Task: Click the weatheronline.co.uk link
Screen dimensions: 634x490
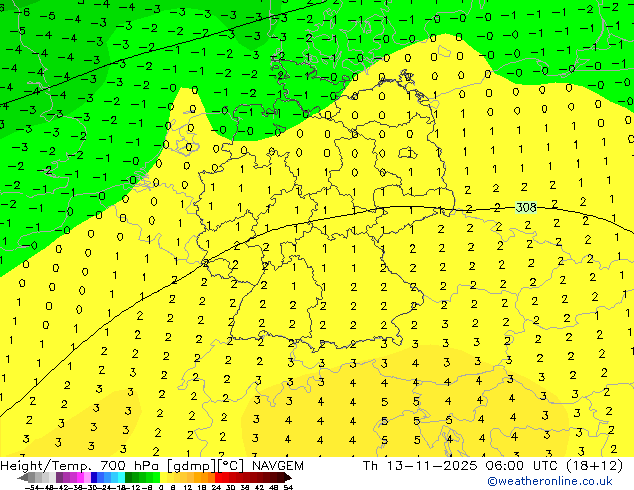Action: pos(550,481)
